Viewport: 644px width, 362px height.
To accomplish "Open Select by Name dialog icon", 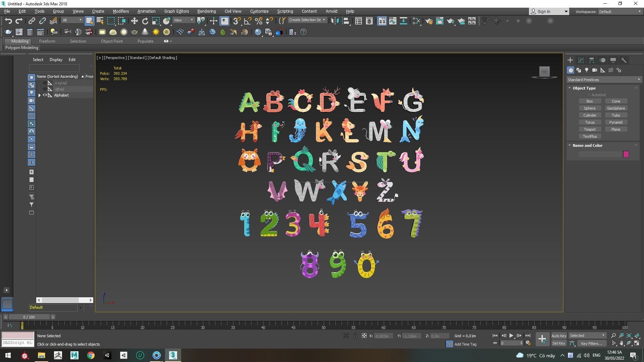I will click(100, 21).
